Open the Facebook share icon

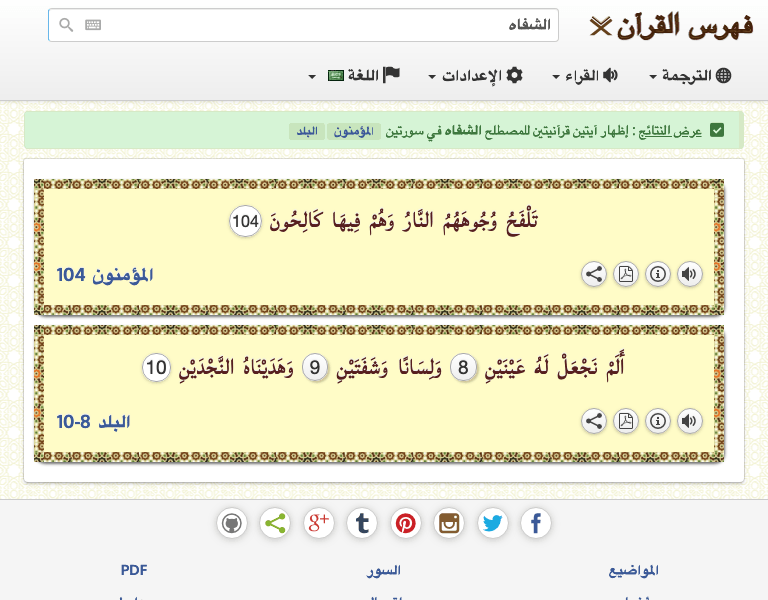[x=536, y=523]
